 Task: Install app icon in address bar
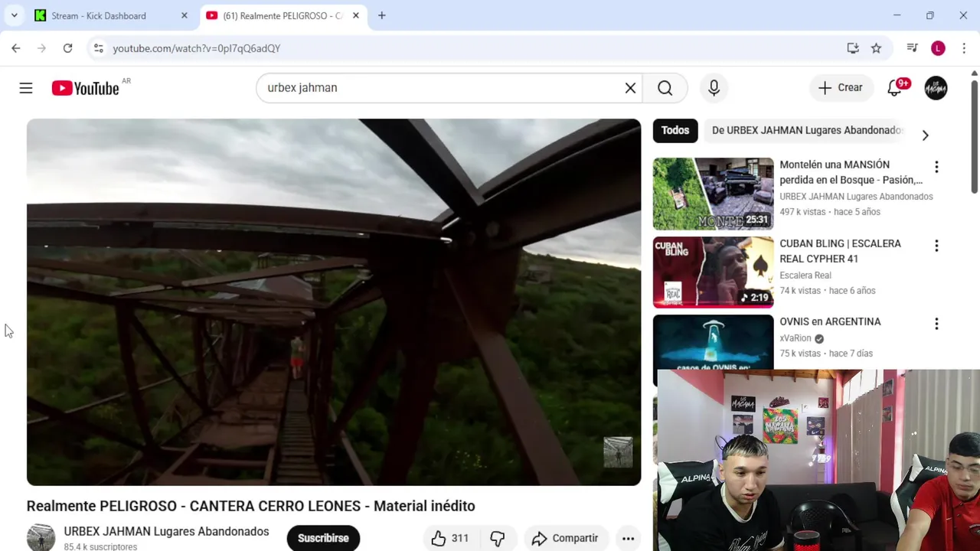[853, 48]
